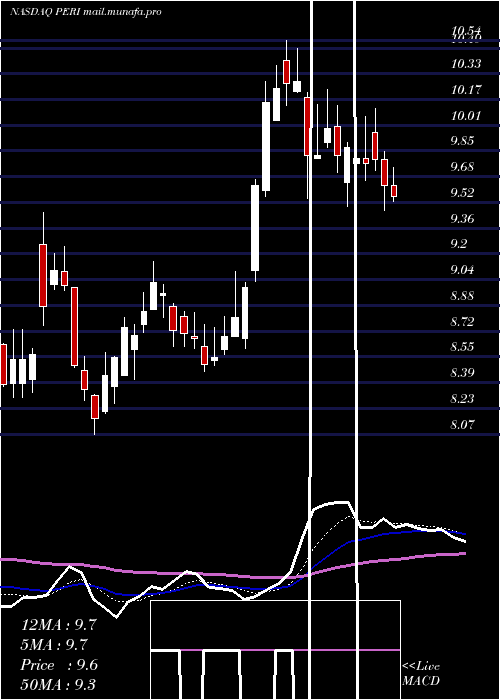Click the 9.2 price axis label

pos(459,244)
